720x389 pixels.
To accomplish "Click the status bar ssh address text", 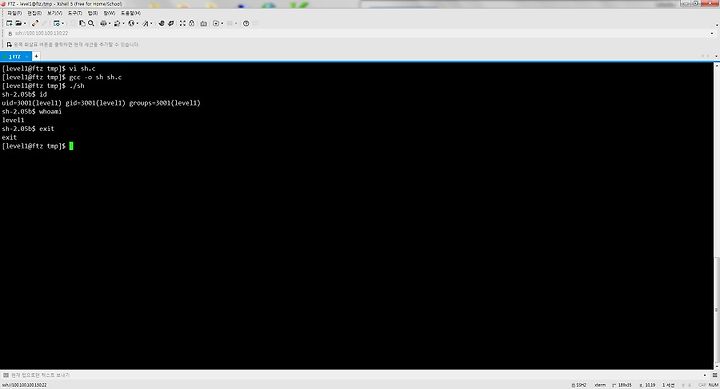I will [24, 385].
